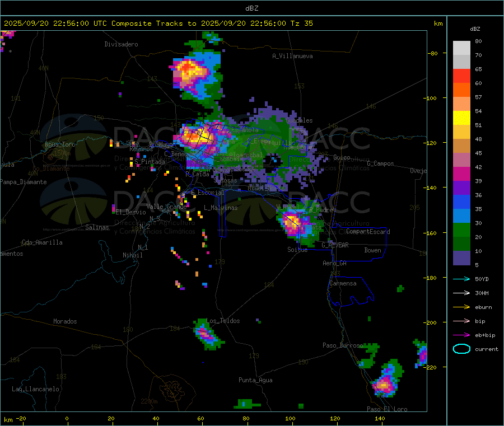
Task: Click the 'CompantEscard' map label
Action: click(368, 232)
